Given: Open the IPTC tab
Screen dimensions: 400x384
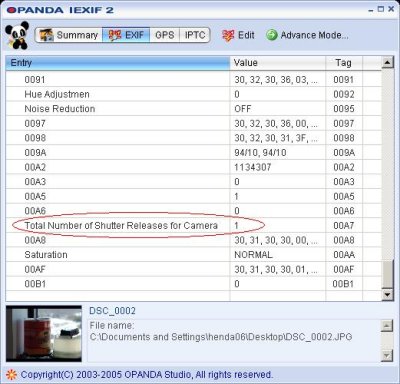Looking at the screenshot, I should 195,35.
